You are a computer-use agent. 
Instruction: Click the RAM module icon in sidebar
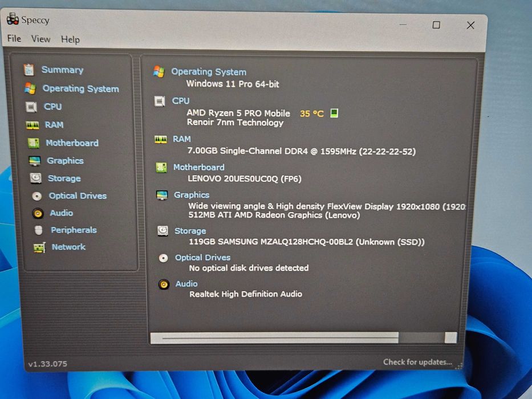point(33,125)
